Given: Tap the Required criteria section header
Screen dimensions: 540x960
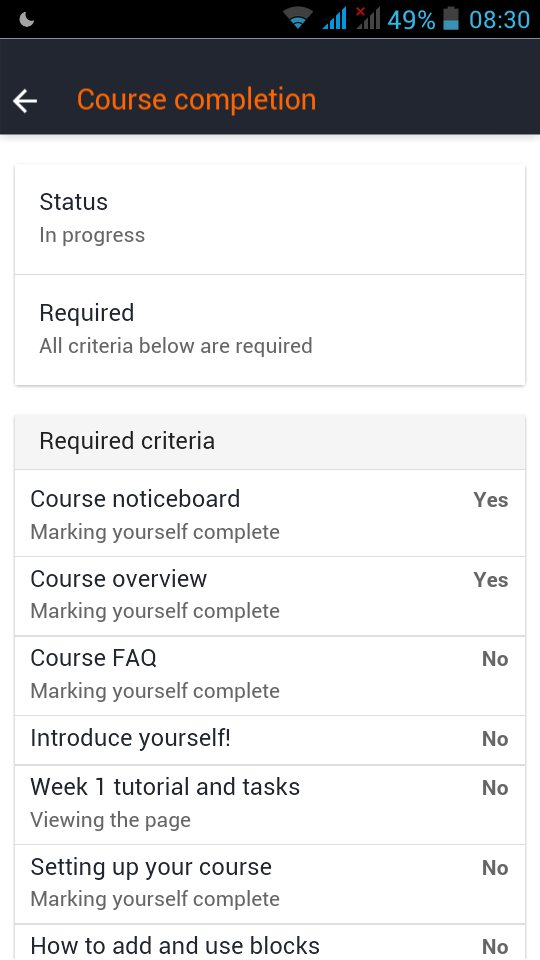Looking at the screenshot, I should 270,442.
